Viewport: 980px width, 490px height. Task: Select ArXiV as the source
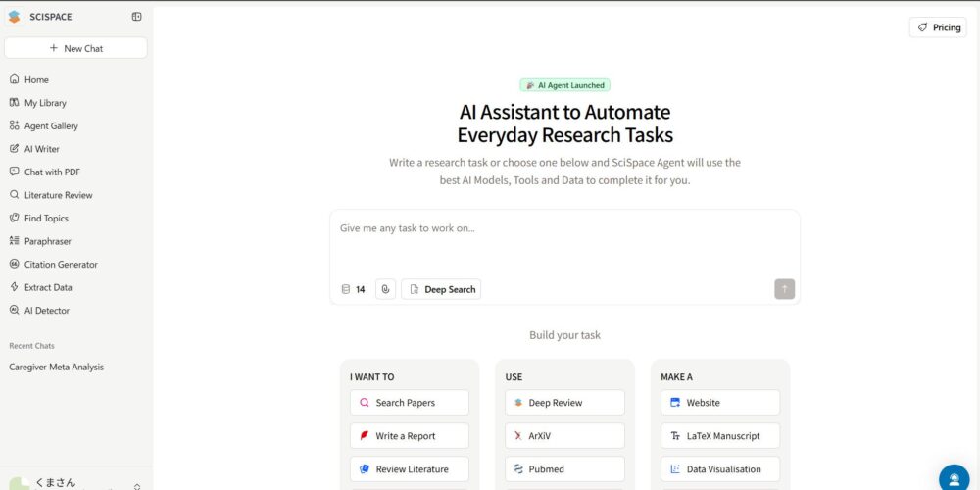(564, 436)
